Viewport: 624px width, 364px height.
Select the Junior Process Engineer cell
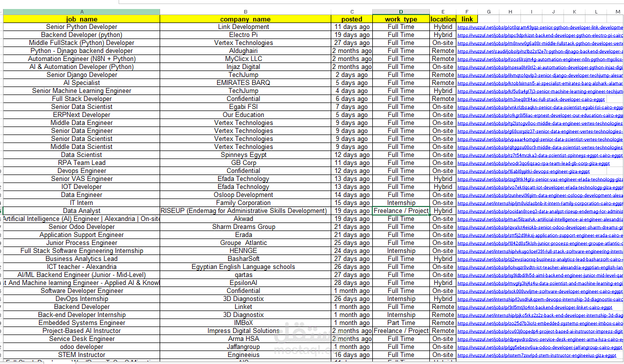click(x=82, y=243)
